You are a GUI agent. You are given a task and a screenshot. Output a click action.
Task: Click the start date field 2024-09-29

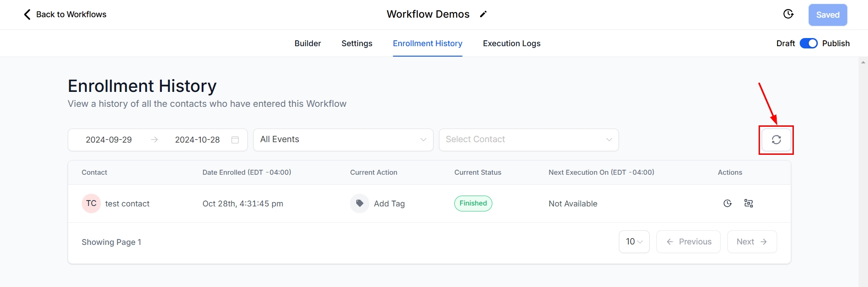109,140
